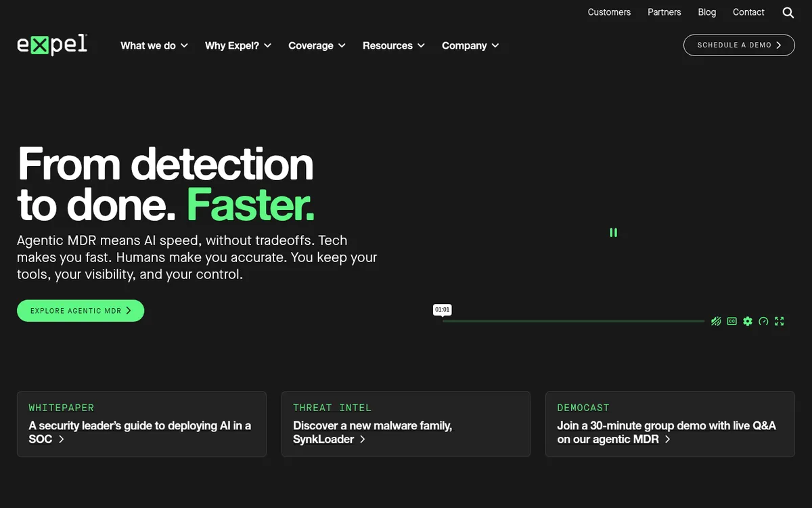Open the Partners link
The height and width of the screenshot is (508, 812).
click(x=664, y=12)
